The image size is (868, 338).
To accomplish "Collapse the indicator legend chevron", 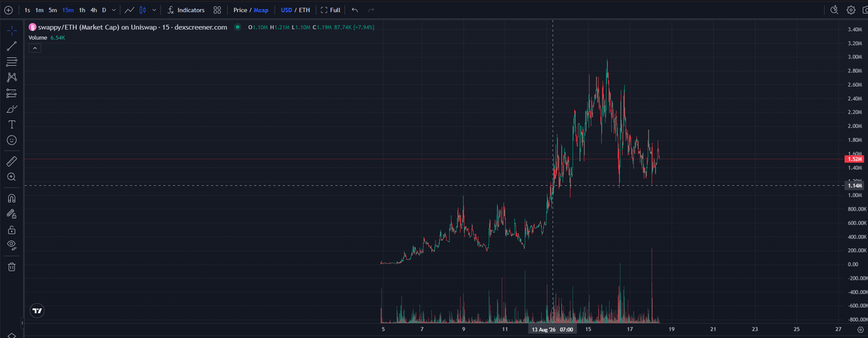I will click(35, 48).
